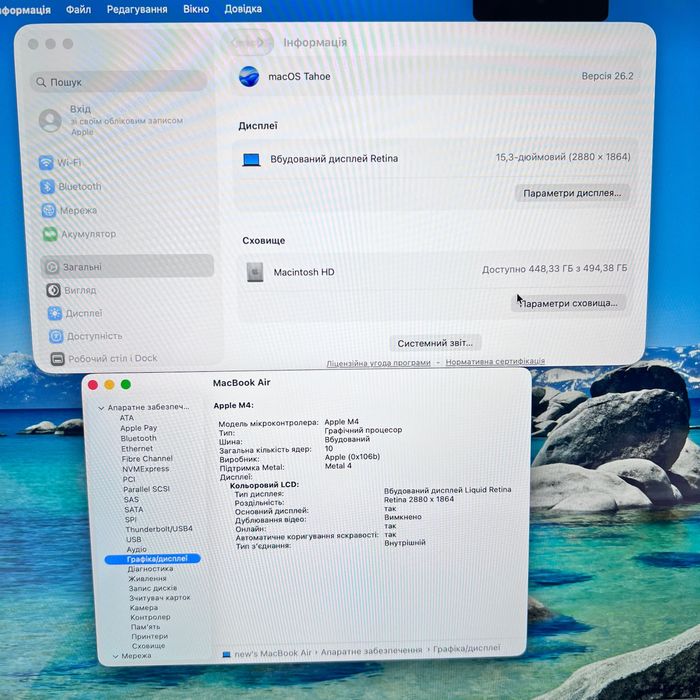Select NVMExpress entry
This screenshot has height=700, width=700.
pyautogui.click(x=146, y=469)
